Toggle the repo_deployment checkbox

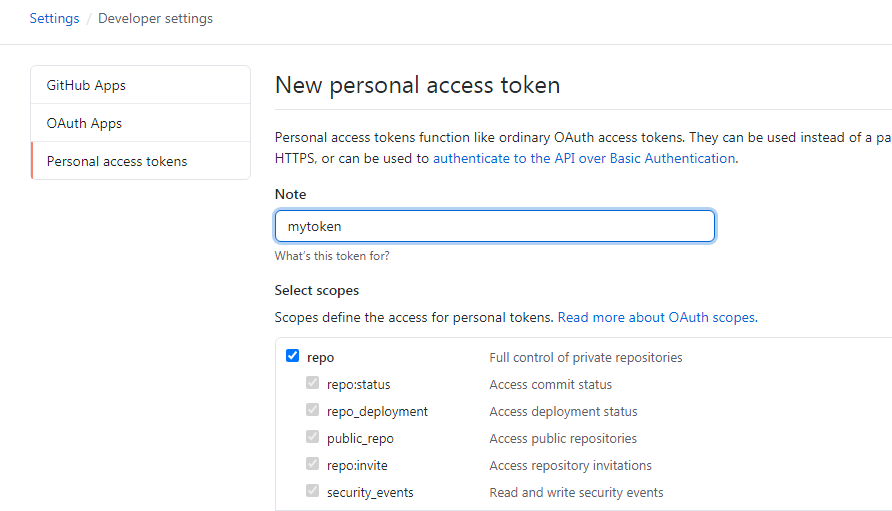click(312, 410)
